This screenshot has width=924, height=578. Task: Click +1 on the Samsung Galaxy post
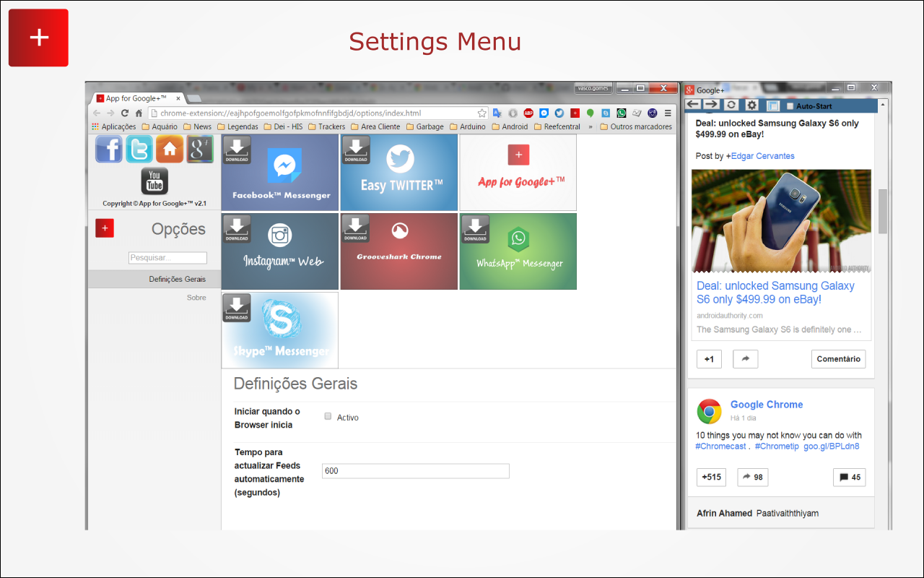click(709, 359)
